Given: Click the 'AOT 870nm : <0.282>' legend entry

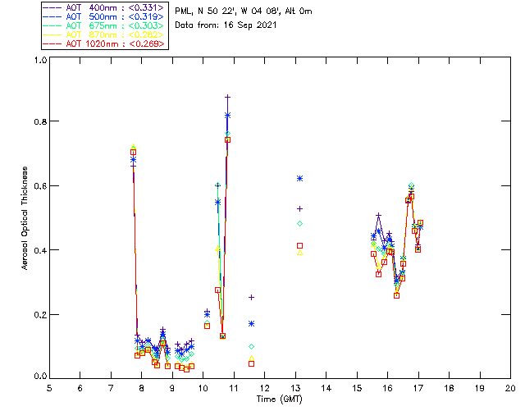Looking at the screenshot, I should [x=104, y=34].
